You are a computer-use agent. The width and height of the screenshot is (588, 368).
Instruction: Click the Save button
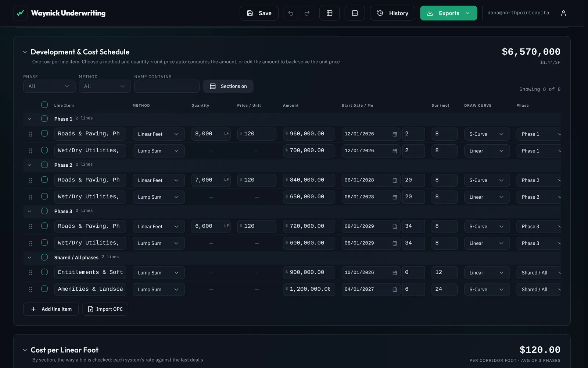point(259,13)
